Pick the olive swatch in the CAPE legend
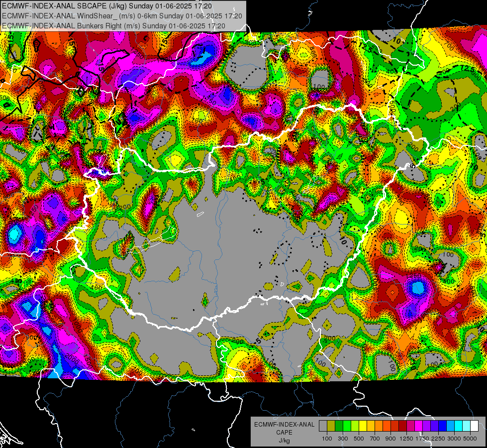487x448 pixels. pos(331,426)
